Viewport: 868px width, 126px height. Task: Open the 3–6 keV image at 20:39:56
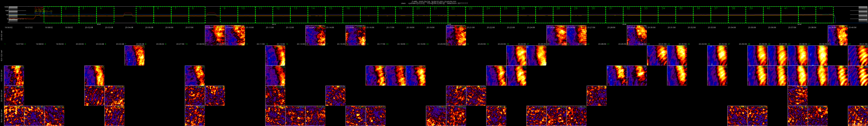tap(838, 35)
